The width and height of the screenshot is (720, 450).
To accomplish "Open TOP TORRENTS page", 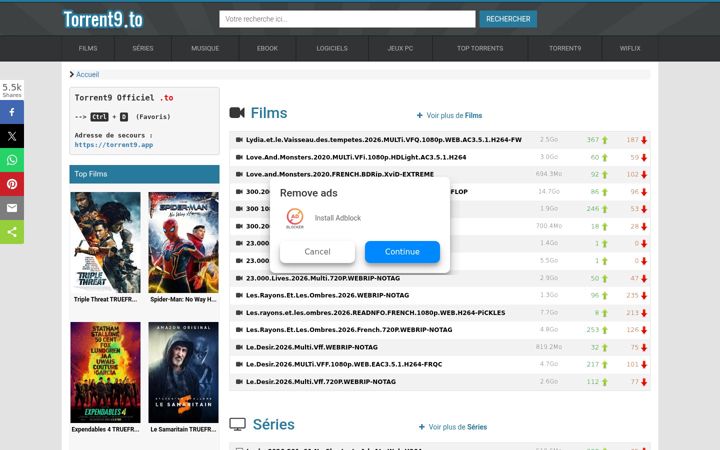I will 480,48.
